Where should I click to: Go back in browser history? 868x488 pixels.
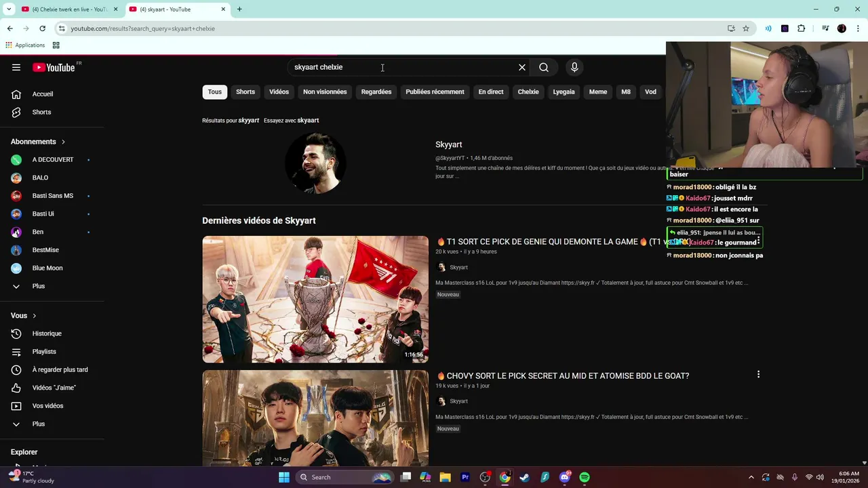tap(9, 28)
